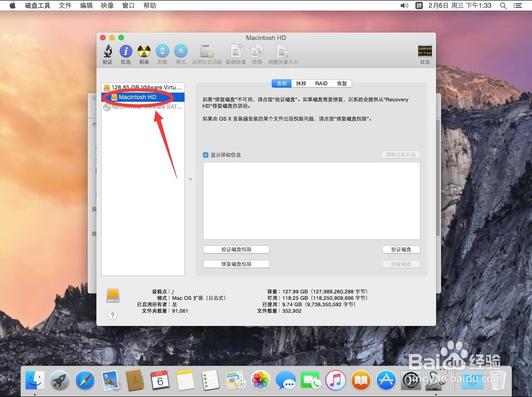Click the Burn (刻录) toolbar icon
Screen dimensions: 532x397
point(144,51)
